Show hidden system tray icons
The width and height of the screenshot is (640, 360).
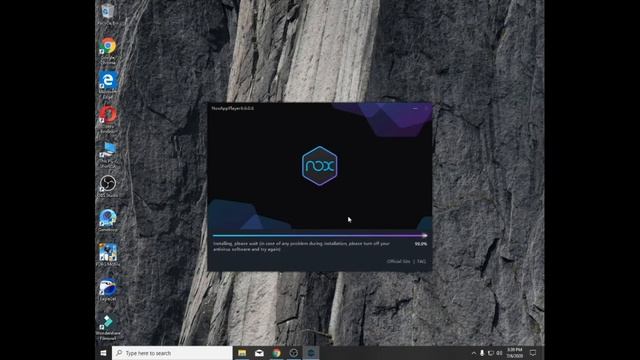point(473,353)
